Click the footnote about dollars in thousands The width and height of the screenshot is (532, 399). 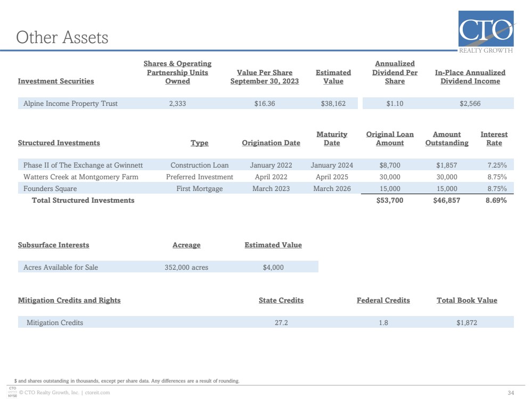[127, 381]
